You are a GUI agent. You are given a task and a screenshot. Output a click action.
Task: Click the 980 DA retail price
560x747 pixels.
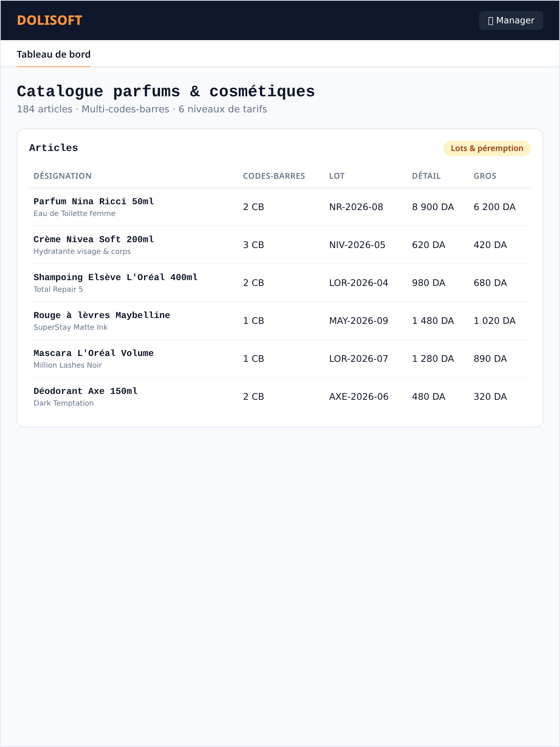click(x=428, y=283)
